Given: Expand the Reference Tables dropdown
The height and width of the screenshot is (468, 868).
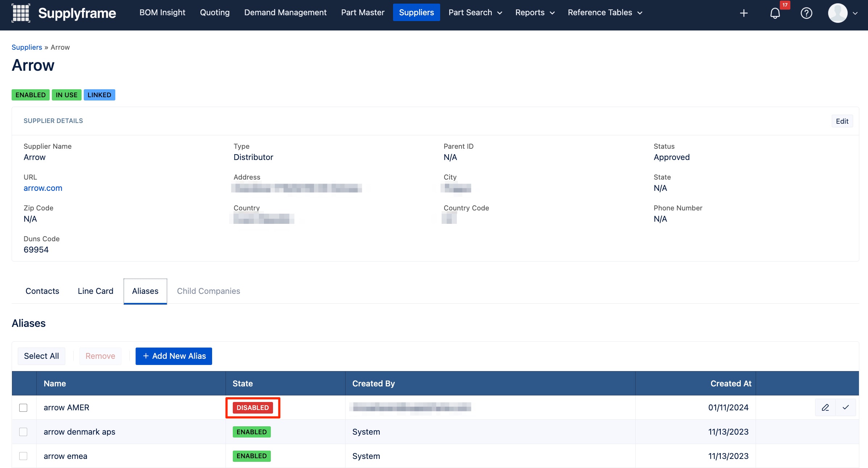Looking at the screenshot, I should 605,12.
